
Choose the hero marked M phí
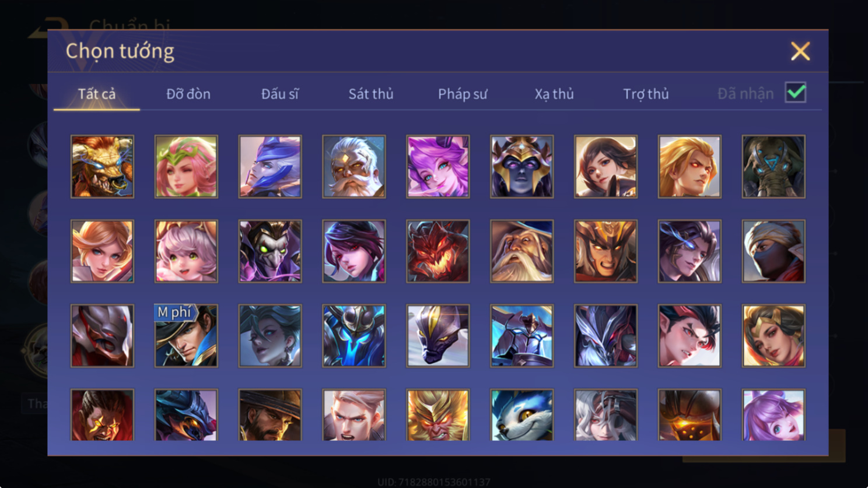click(186, 336)
